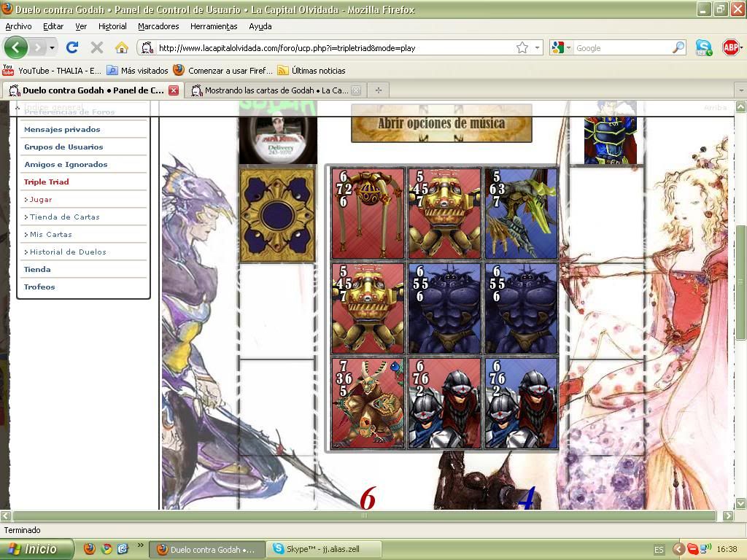This screenshot has width=747, height=560.
Task: Click the site identity icon in address bar
Action: coord(147,47)
